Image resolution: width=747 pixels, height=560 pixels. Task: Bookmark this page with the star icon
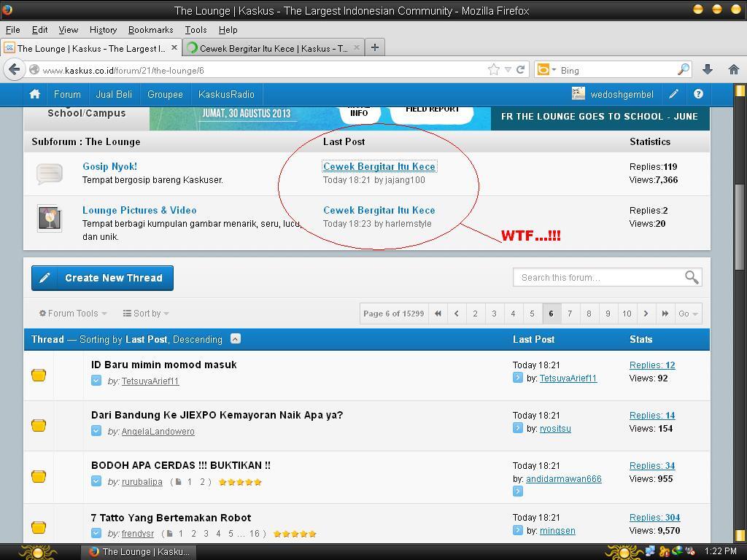click(494, 70)
